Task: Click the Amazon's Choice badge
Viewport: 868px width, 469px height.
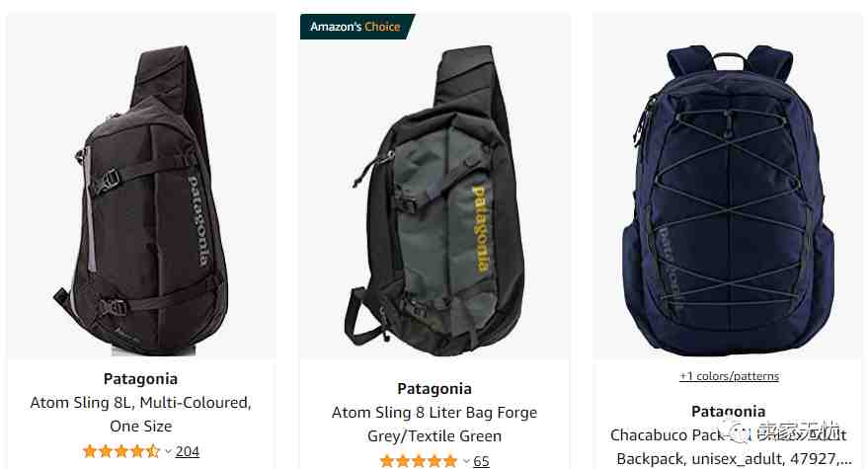Action: pos(356,27)
